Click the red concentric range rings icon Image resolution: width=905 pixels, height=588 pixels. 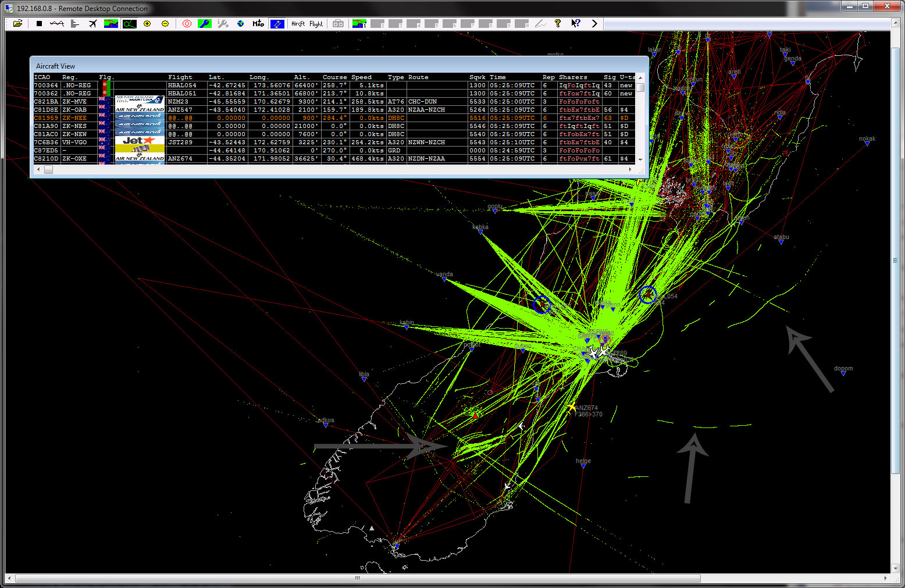tap(187, 23)
